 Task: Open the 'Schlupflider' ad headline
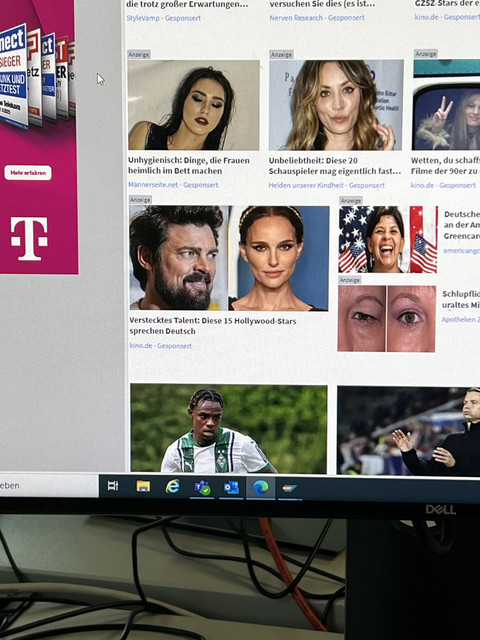(x=461, y=299)
